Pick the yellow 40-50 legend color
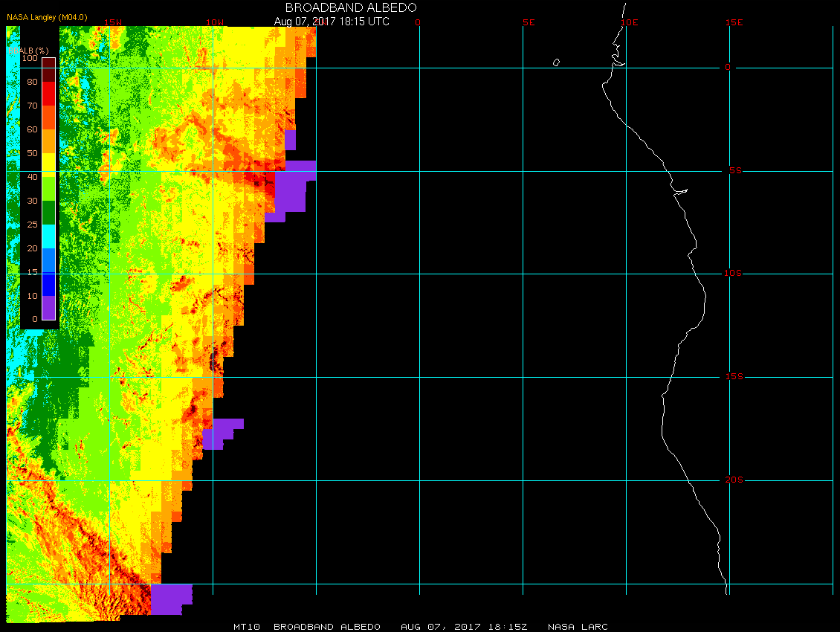Screen dimensions: 840x632 pos(49,165)
